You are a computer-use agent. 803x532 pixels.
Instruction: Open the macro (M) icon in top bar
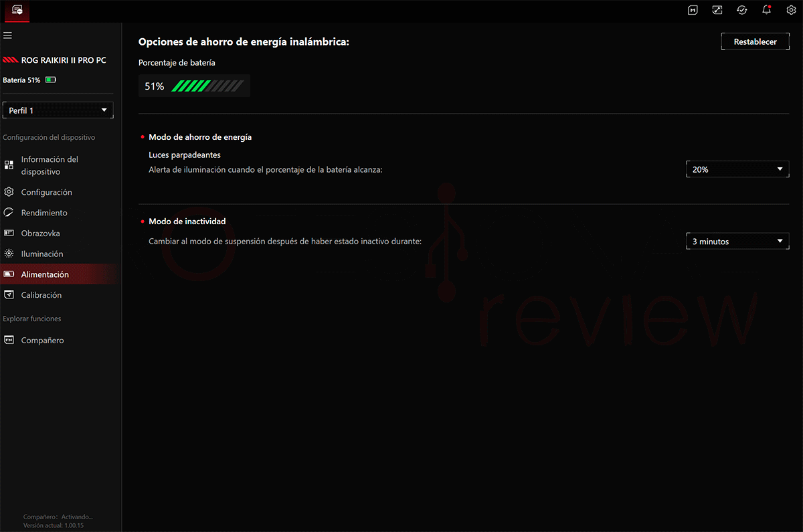pos(693,10)
